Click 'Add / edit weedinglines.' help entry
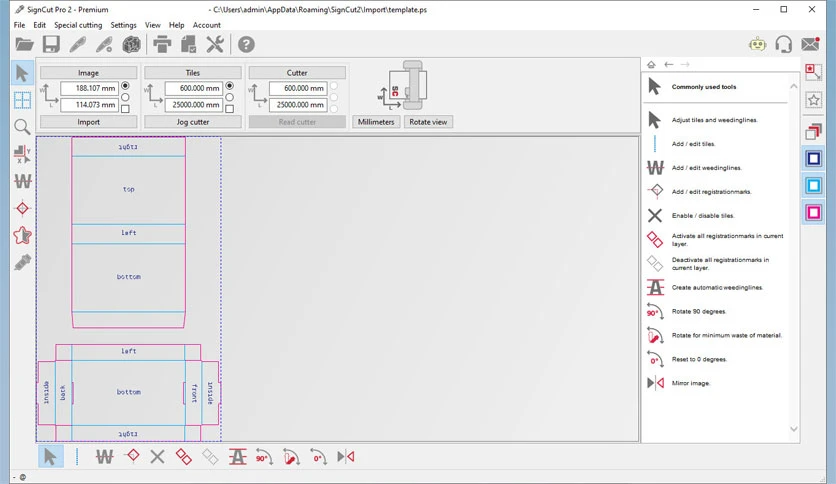This screenshot has width=836, height=484. (x=706, y=168)
